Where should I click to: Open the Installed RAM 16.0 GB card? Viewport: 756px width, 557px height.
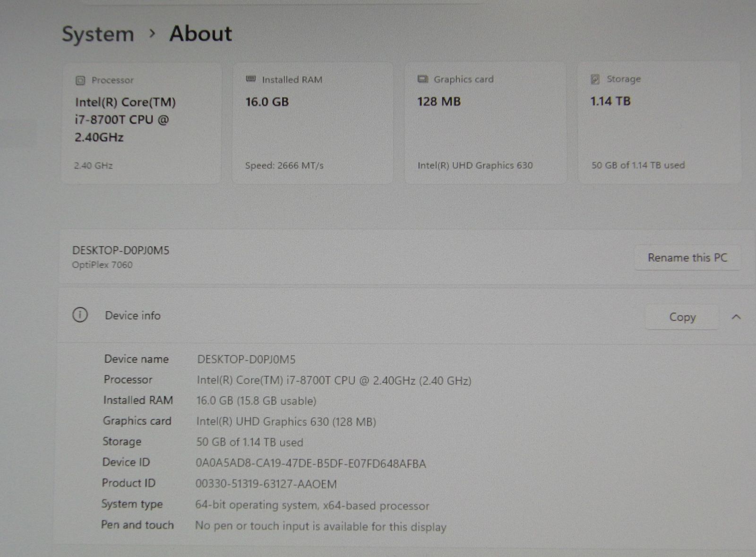(x=312, y=123)
